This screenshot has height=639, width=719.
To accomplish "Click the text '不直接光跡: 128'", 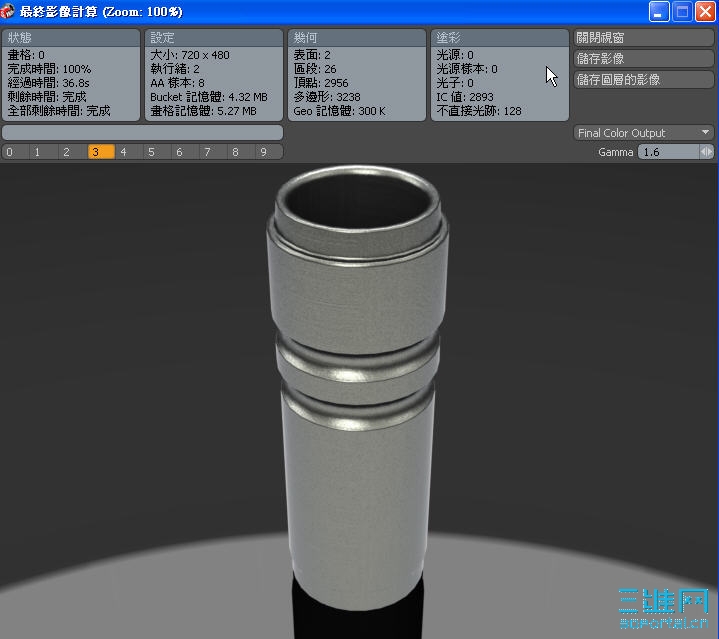I will click(479, 111).
